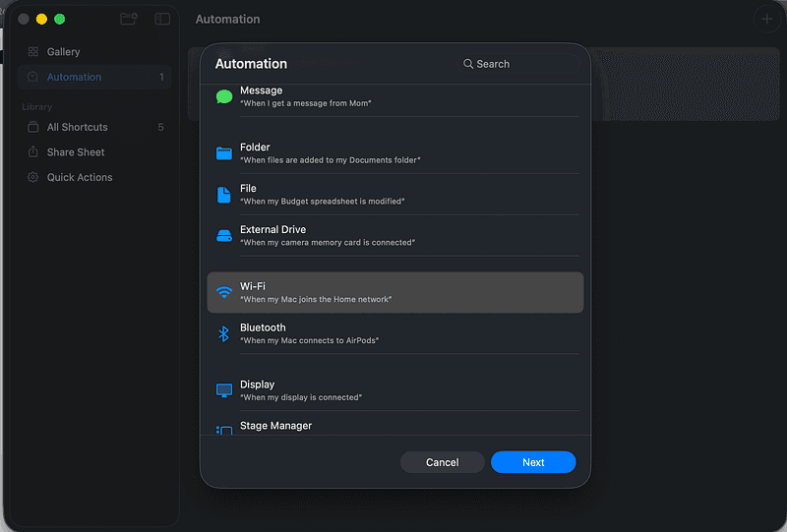
Task: Click the Cancel button
Action: click(x=442, y=462)
